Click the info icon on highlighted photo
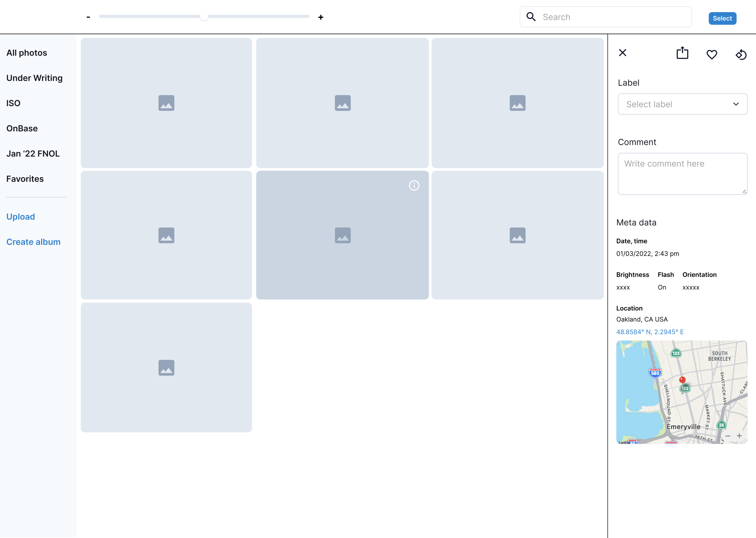 coord(414,185)
